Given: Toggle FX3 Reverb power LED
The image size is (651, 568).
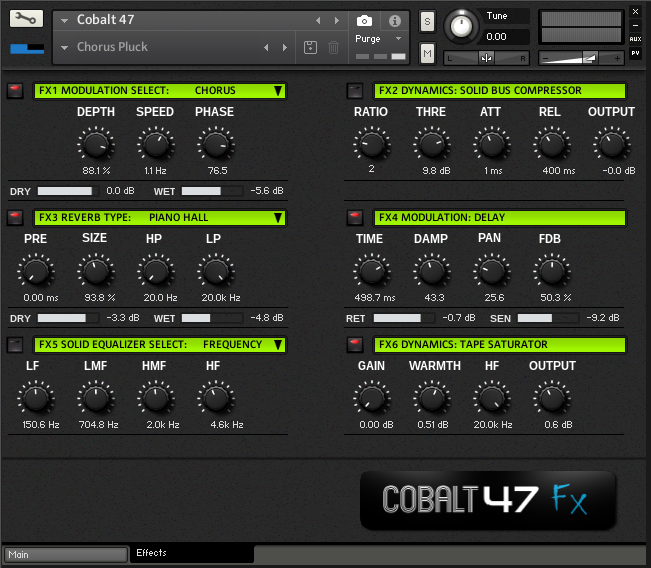Looking at the screenshot, I should [15, 217].
